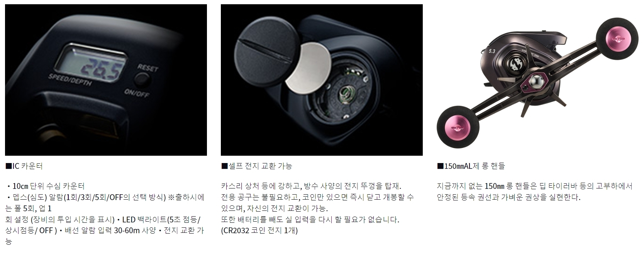Image resolution: width=644 pixels, height=254 pixels.
Task: Click the SPEED/DEPTH label under display
Action: tap(70, 79)
